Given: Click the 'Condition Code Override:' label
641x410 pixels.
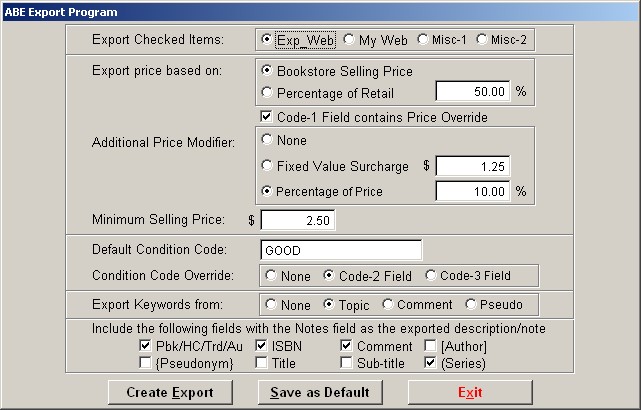Looking at the screenshot, I should 163,276.
